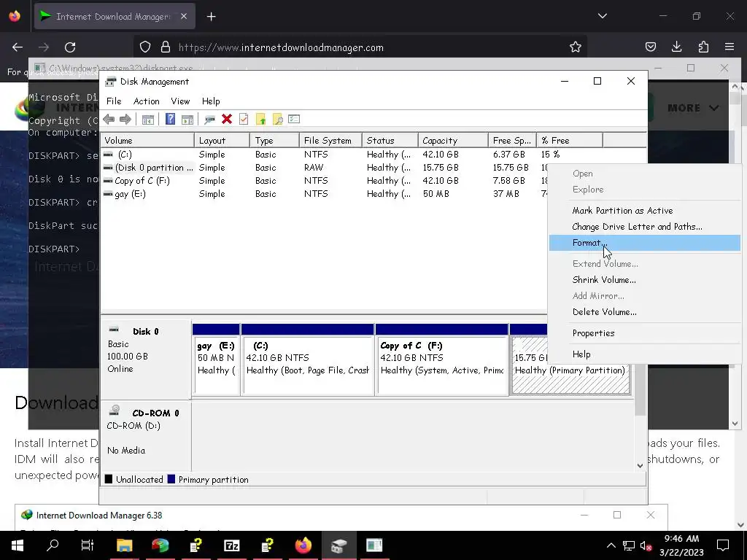Select the gay (E:) volume row
747x560 pixels.
point(324,194)
